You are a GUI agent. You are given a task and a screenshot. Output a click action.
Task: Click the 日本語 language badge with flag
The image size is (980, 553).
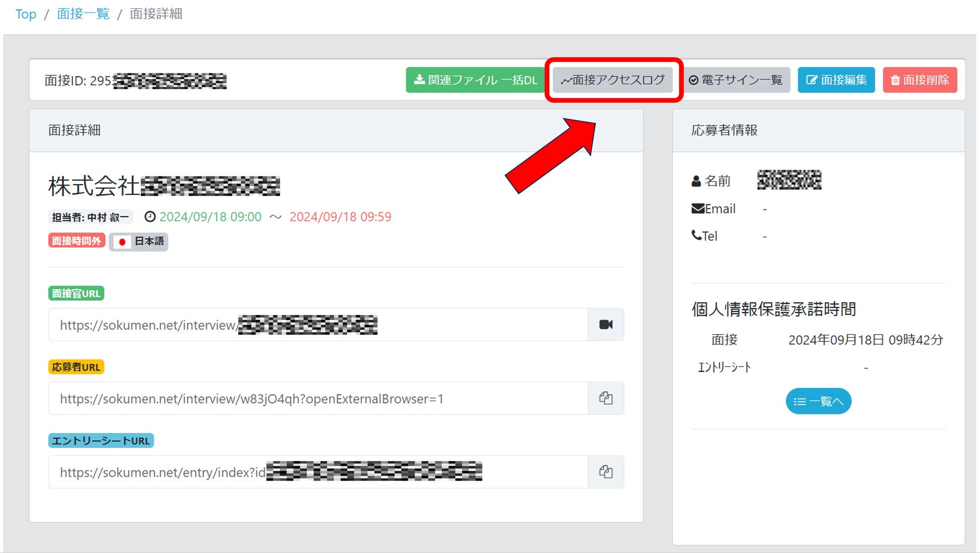point(139,242)
